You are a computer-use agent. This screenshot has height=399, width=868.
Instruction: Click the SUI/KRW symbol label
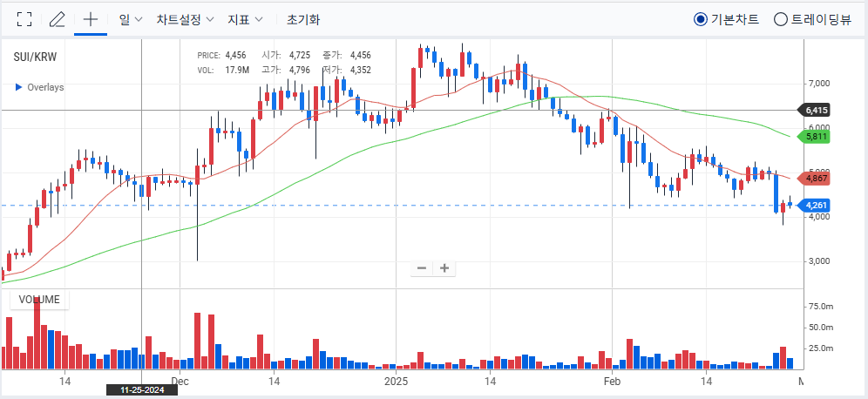[x=36, y=57]
